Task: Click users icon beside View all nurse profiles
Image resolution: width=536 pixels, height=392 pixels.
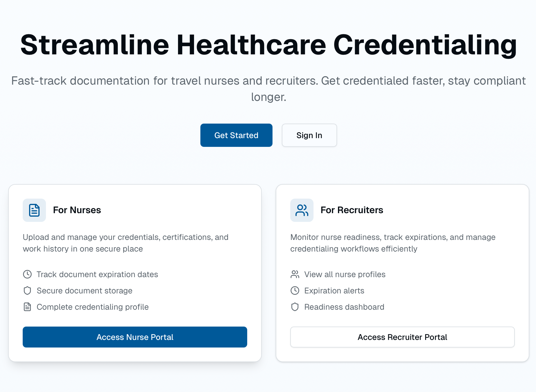Action: [295, 274]
